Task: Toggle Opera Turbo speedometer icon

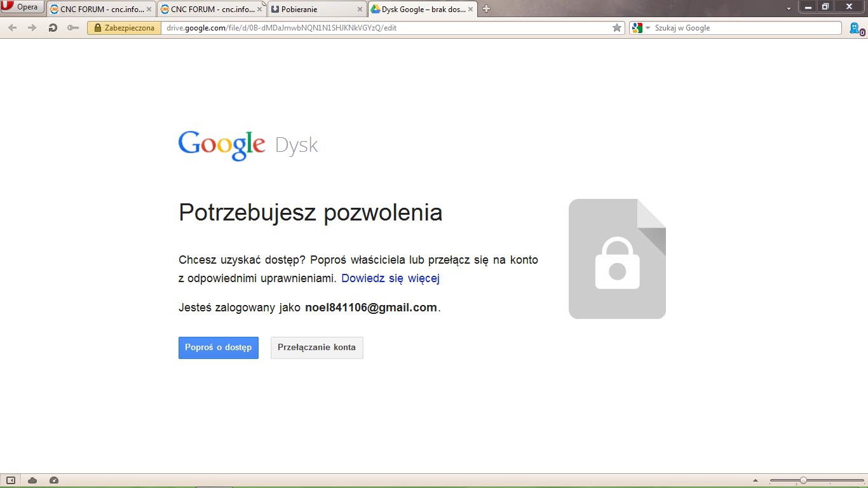Action: [54, 480]
